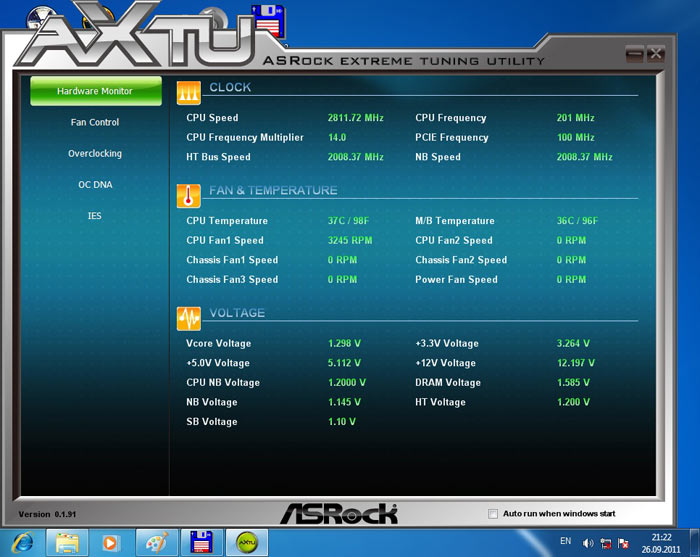
Task: Open the Overclocking section
Action: (95, 154)
